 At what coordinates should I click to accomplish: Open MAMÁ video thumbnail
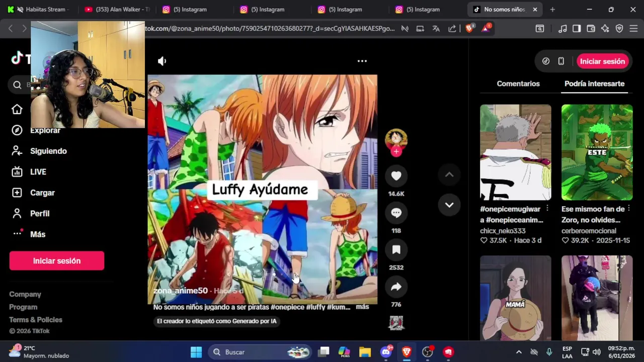(x=515, y=298)
